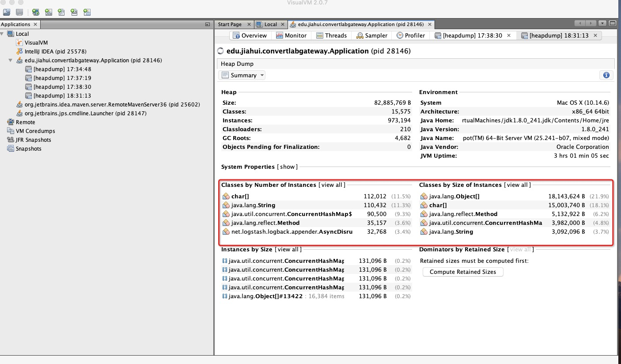Viewport: 621px width, 364px height.
Task: Select java.lang.Object[]#13422 instance row
Action: 316,296
